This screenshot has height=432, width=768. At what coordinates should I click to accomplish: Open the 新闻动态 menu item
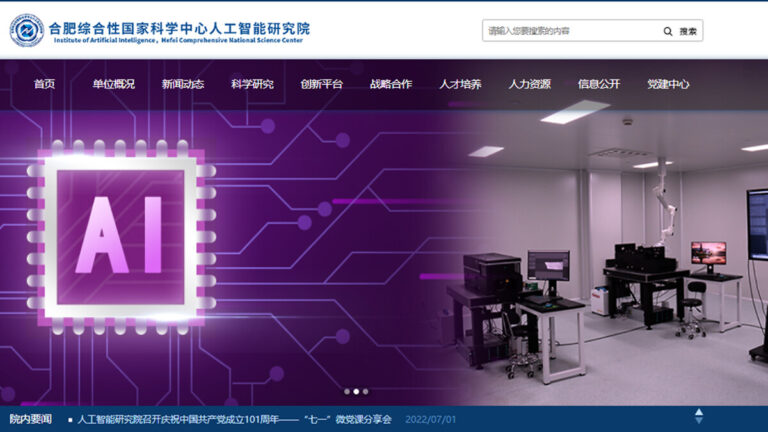[183, 84]
